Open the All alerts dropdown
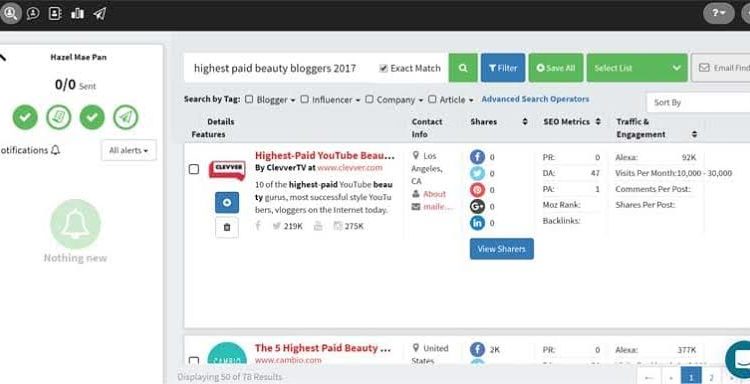Image resolution: width=750 pixels, height=384 pixels. [129, 150]
